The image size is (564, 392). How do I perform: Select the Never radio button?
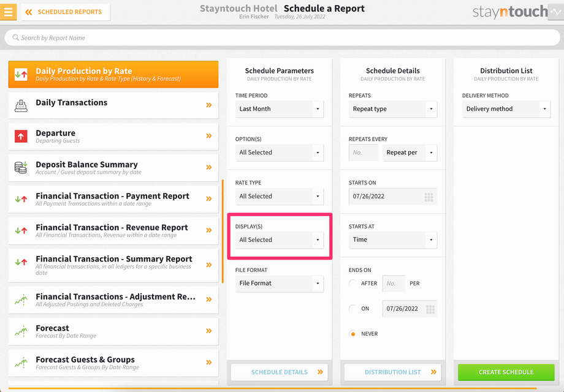353,334
